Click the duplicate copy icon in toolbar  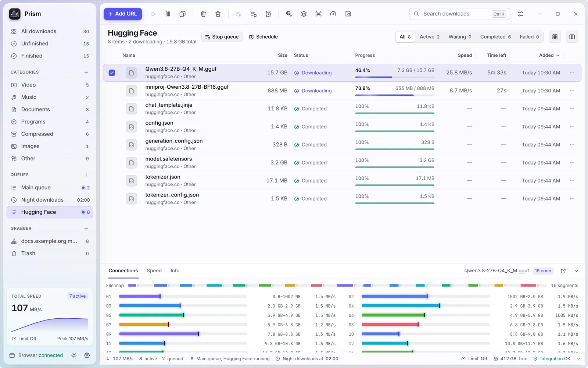182,14
